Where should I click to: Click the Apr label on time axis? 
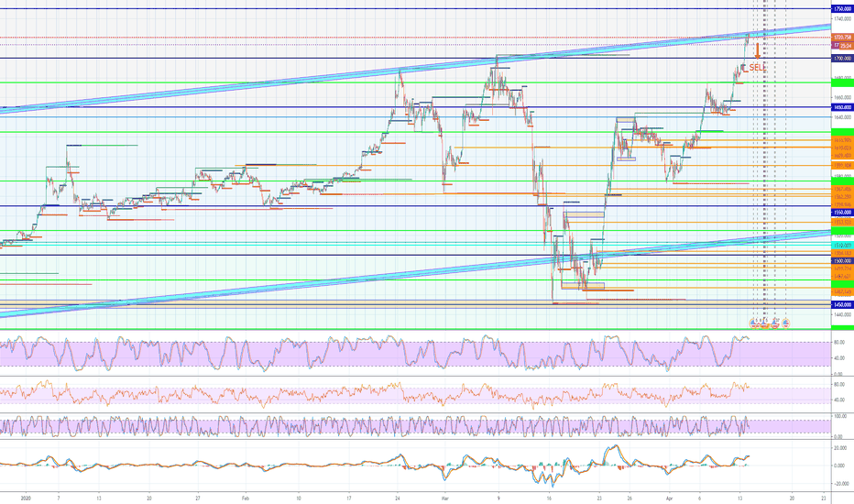[669, 498]
